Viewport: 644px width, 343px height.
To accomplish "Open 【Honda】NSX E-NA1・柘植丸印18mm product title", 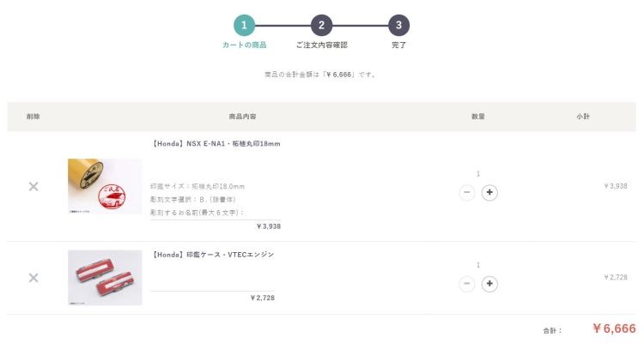I will point(216,144).
